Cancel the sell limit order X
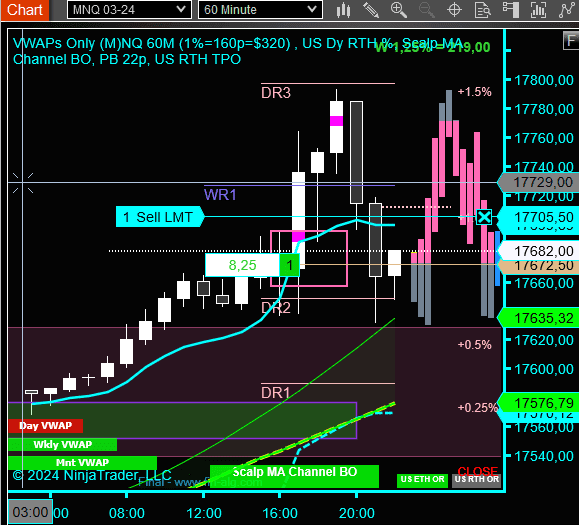579x525 pixels. click(x=484, y=217)
